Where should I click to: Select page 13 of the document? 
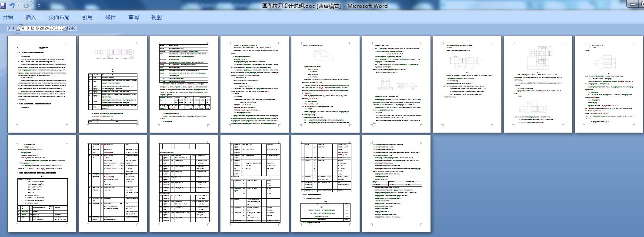coord(254,184)
